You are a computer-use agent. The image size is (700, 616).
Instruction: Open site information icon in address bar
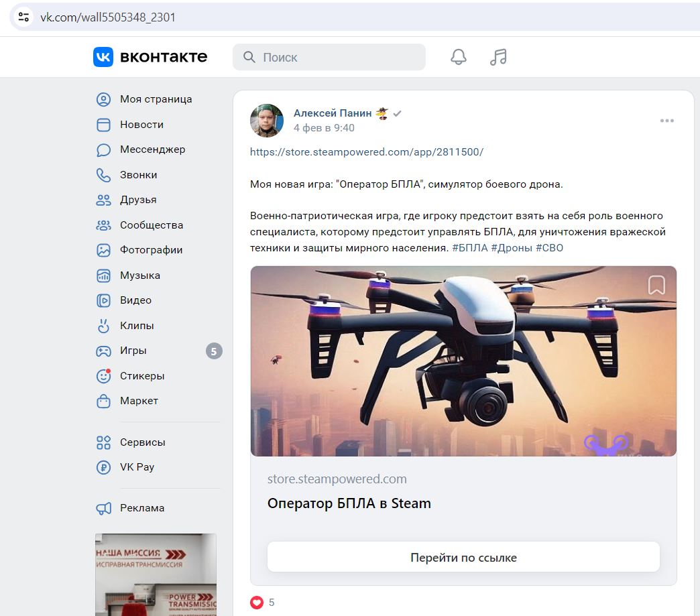tap(23, 17)
